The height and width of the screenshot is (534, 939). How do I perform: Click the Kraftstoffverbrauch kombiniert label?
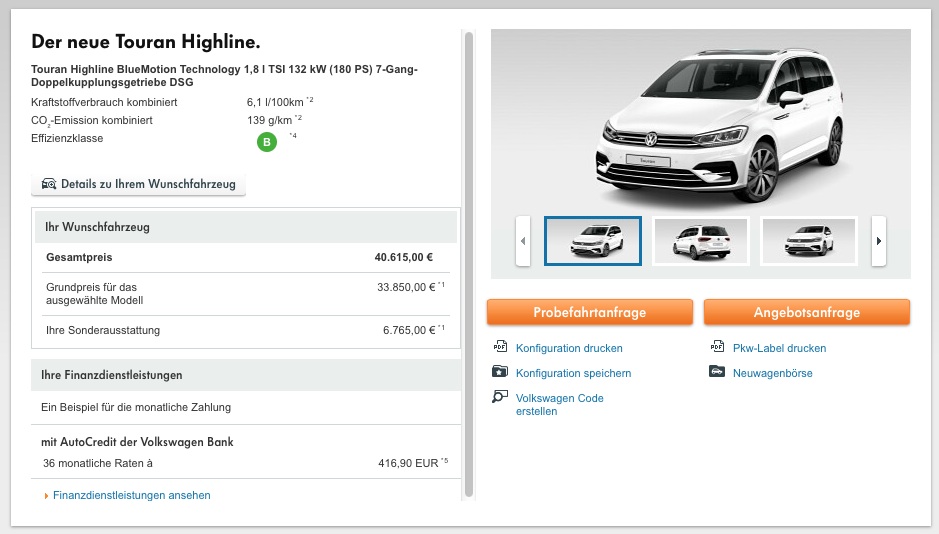[x=104, y=102]
